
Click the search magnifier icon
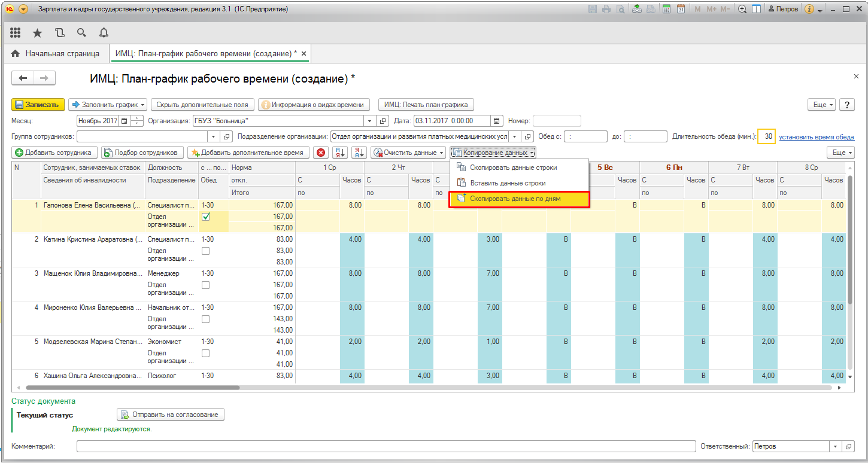(x=81, y=33)
